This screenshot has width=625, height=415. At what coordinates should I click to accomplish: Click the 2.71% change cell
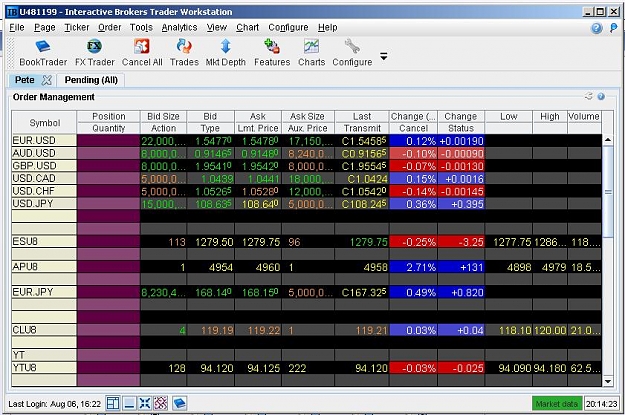[x=413, y=267]
